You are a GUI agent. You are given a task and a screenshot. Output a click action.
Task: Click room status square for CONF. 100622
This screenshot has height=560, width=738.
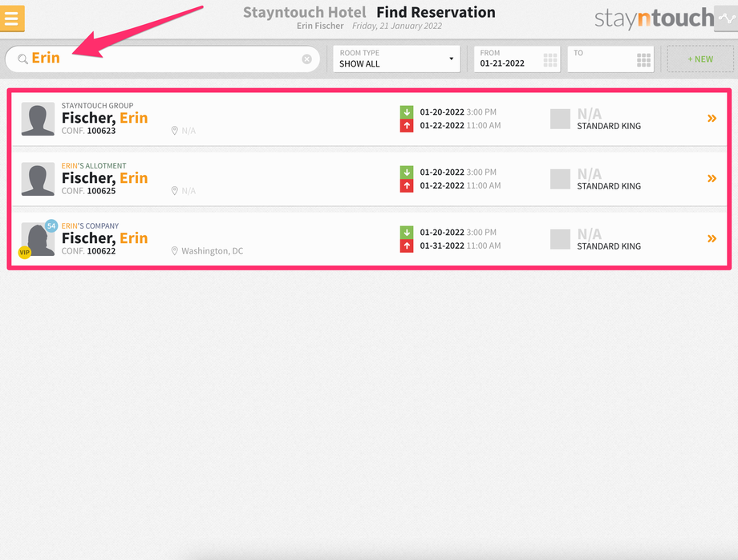pyautogui.click(x=560, y=240)
